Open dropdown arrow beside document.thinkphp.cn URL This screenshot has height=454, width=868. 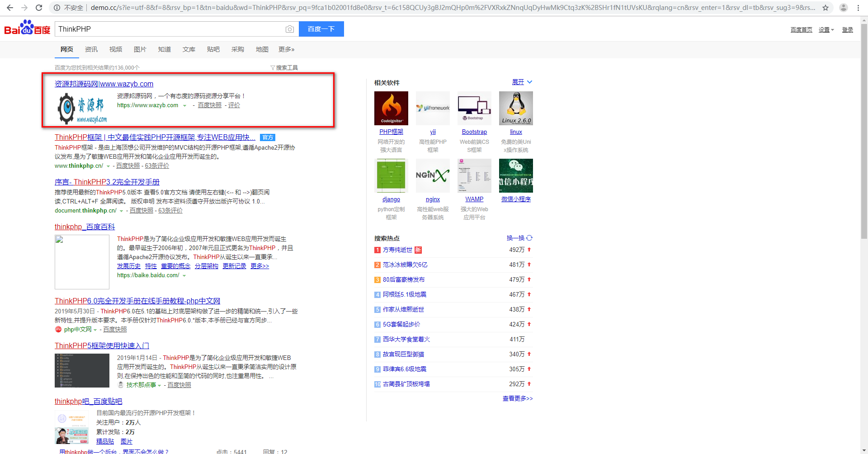121,211
